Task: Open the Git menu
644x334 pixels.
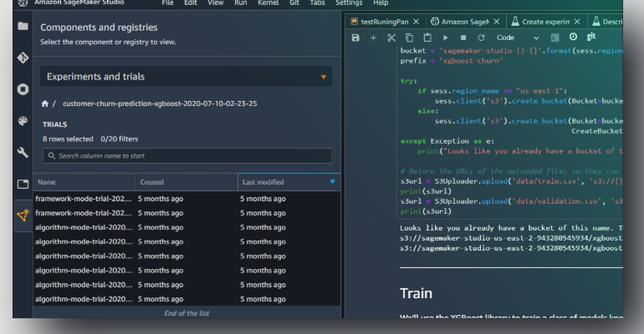Action: [294, 3]
